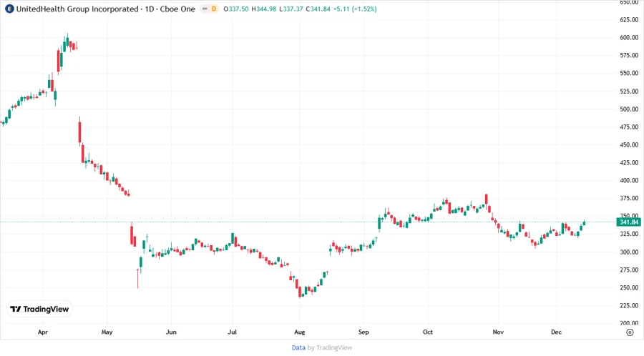Click the 475.00 price axis label
This screenshot has width=644, height=356.
pos(629,127)
